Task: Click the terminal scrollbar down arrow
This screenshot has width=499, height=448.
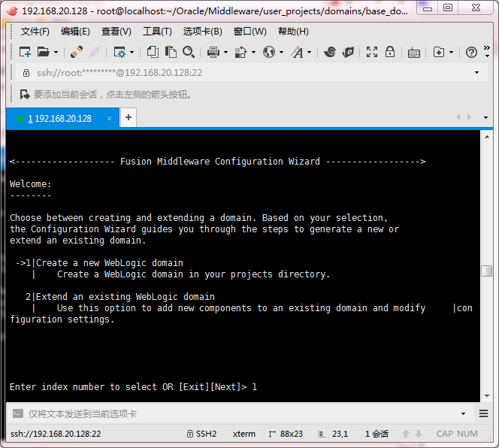Action: coord(487,396)
